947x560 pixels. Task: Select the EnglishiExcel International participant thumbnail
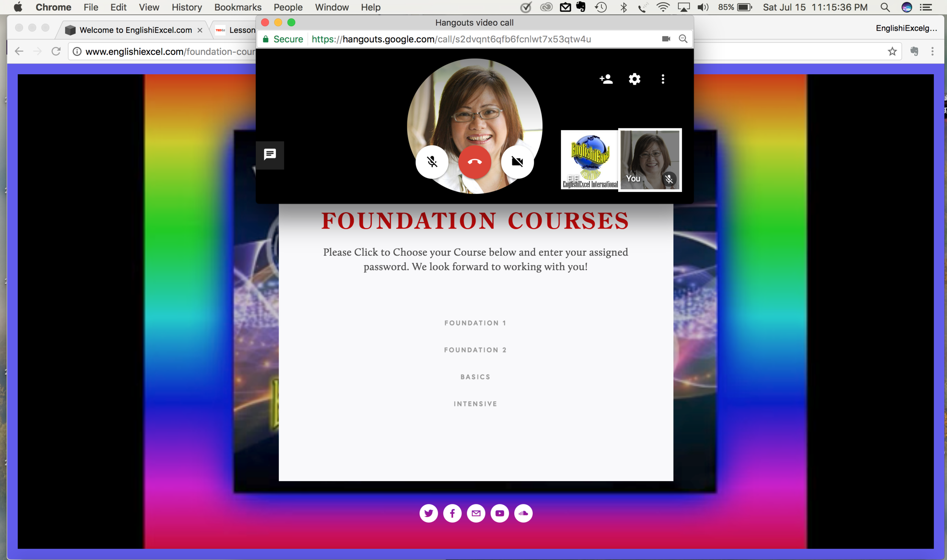pyautogui.click(x=589, y=159)
